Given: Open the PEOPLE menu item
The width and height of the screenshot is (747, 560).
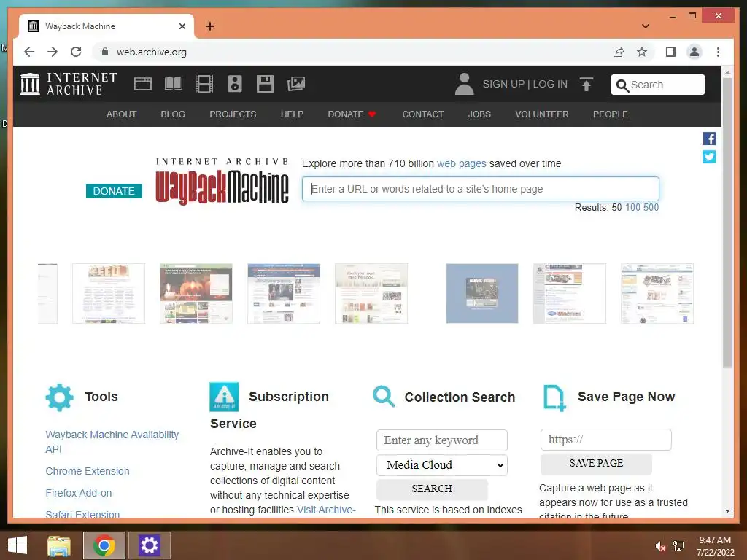Looking at the screenshot, I should tap(611, 114).
